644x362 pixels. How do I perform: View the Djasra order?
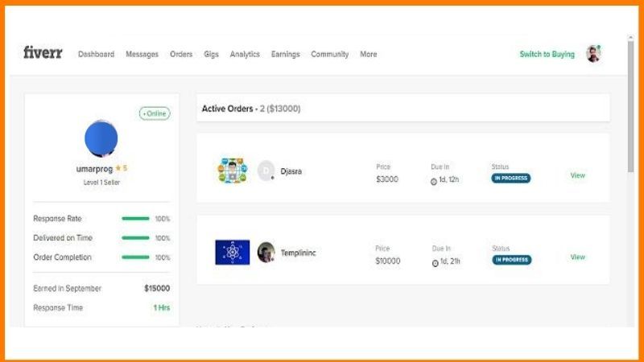577,175
